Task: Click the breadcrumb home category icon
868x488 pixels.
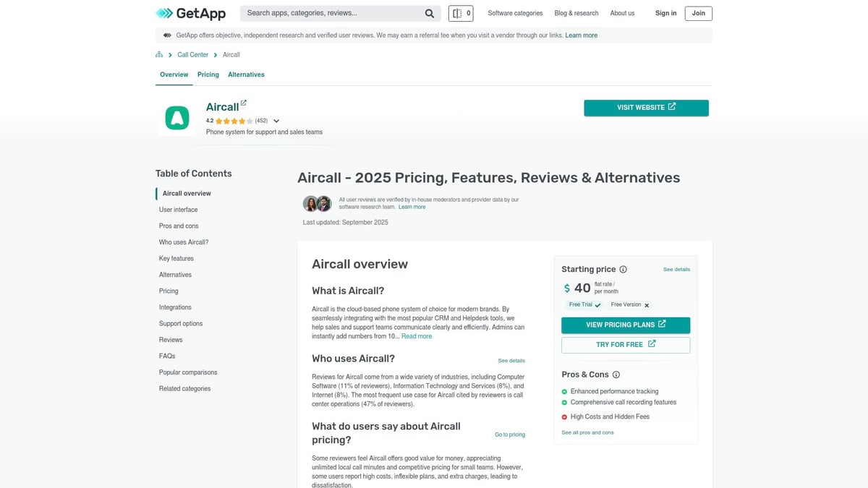Action: pos(159,55)
